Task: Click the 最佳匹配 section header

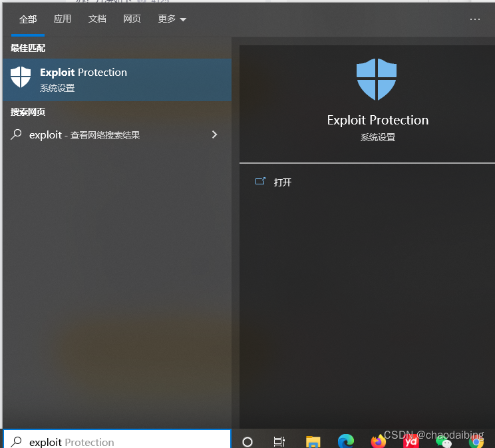Action: [x=28, y=49]
